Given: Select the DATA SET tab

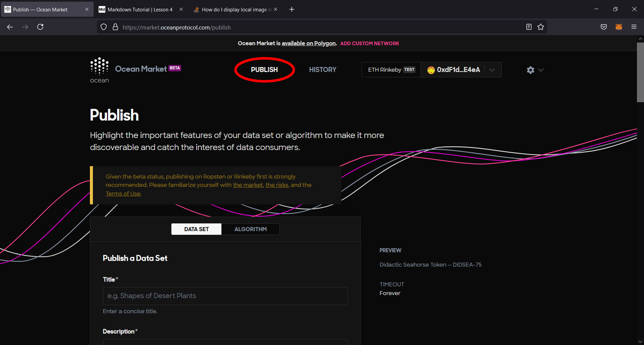Looking at the screenshot, I should pos(196,229).
